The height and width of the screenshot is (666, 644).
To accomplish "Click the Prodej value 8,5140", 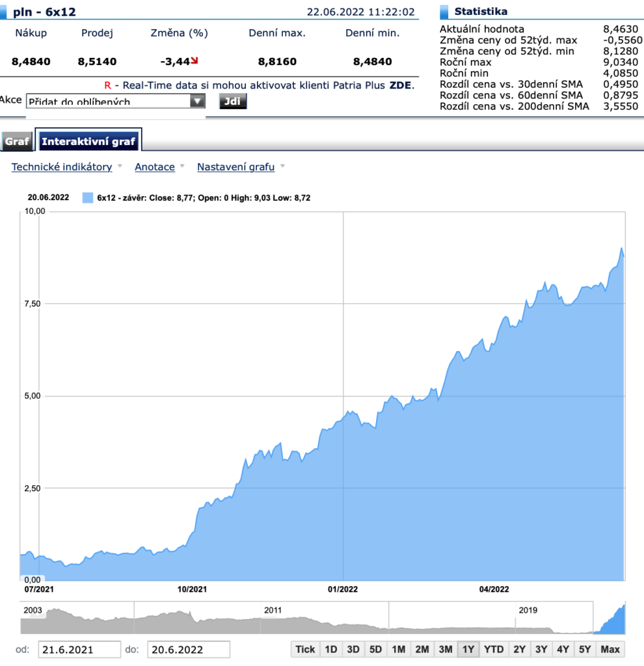I will click(x=98, y=62).
